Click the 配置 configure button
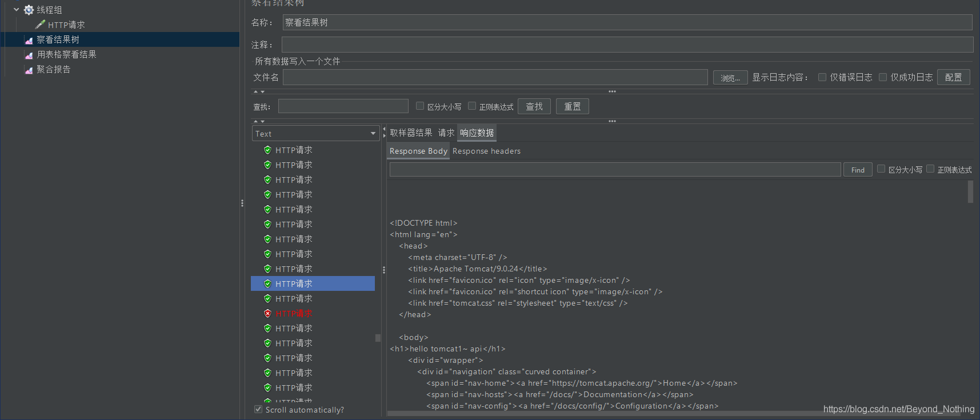Image resolution: width=980 pixels, height=420 pixels. 954,77
